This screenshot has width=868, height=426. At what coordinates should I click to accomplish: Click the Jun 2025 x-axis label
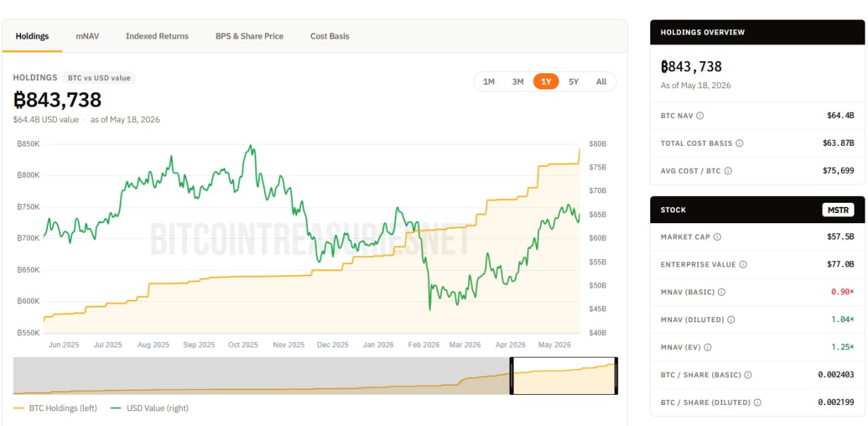(x=64, y=345)
